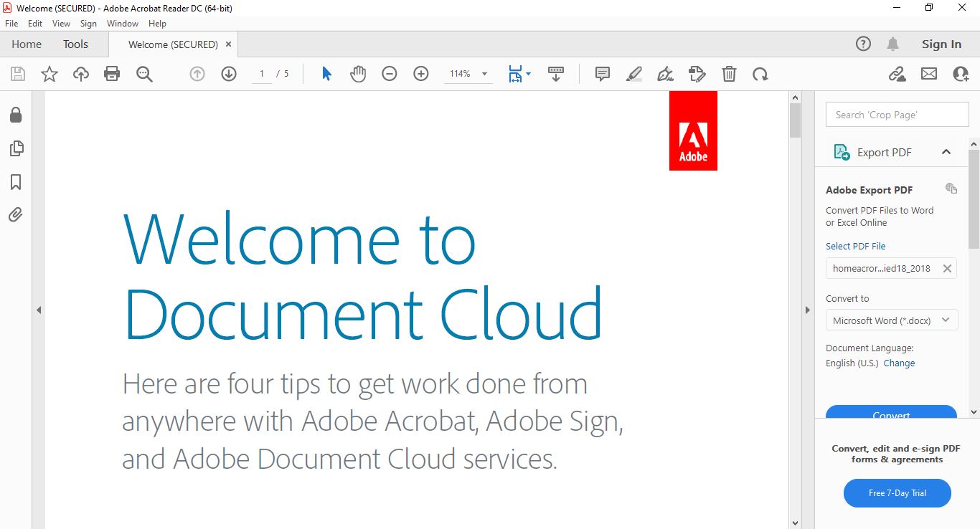Click the page number field

tap(262, 74)
